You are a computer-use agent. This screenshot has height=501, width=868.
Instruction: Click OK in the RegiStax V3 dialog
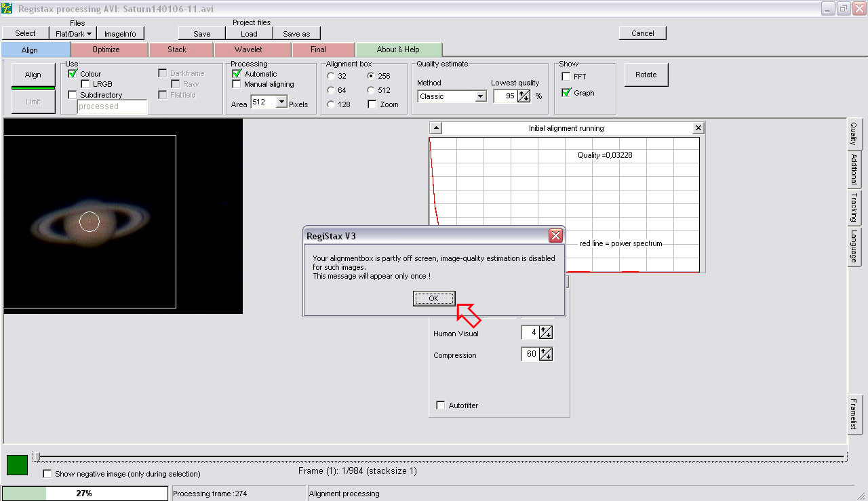pyautogui.click(x=434, y=298)
